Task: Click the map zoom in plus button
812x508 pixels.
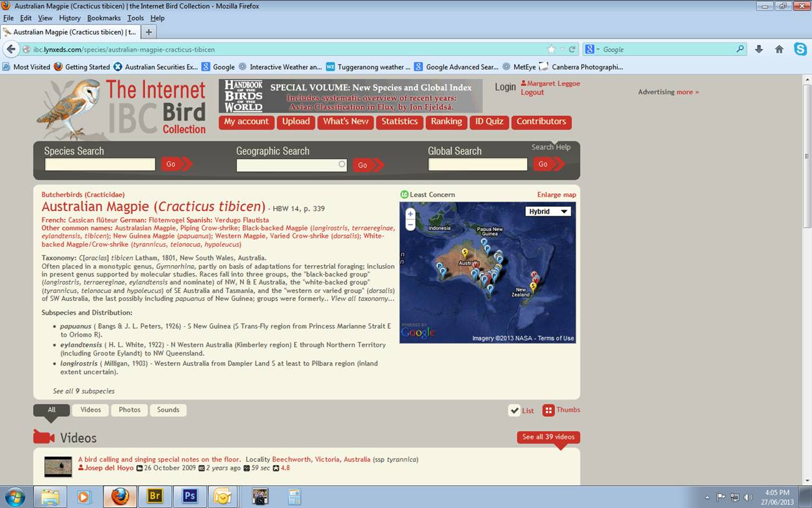Action: (x=410, y=214)
